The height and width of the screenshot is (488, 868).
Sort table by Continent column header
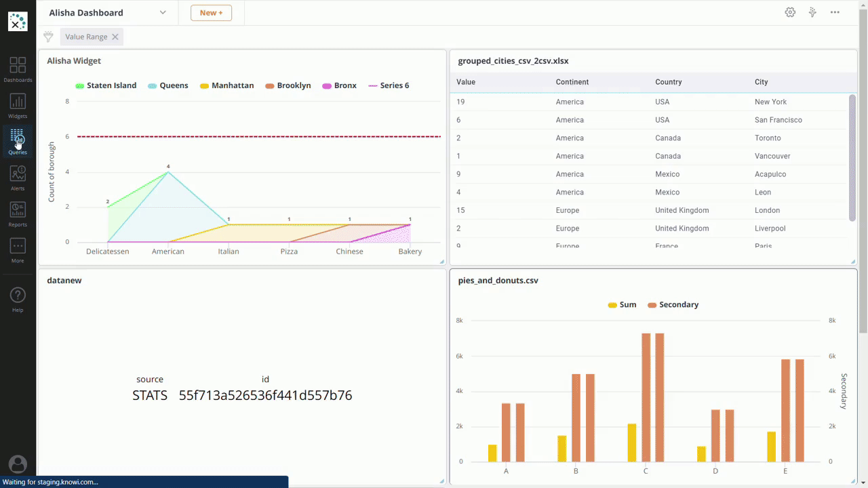572,82
